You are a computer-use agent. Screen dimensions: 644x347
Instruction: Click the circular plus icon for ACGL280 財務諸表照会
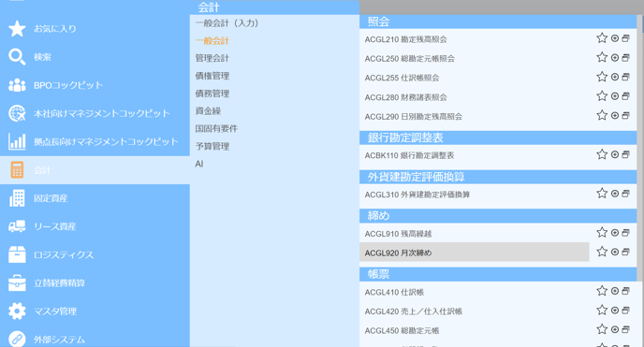615,96
